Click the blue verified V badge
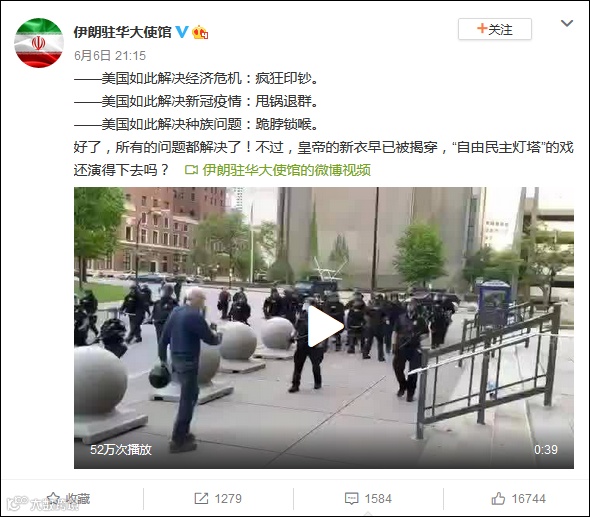590x517 pixels. point(182,32)
